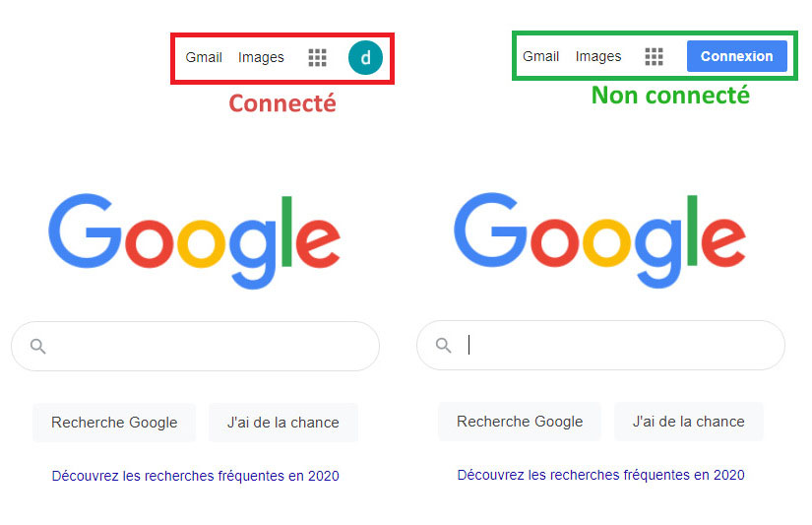Click the teal 'd' account avatar

pos(365,57)
